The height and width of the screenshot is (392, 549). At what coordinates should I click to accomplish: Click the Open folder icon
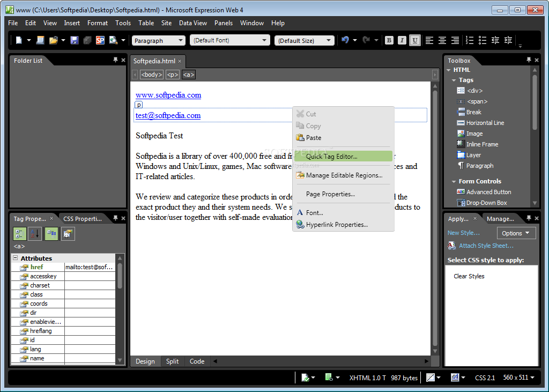point(53,40)
